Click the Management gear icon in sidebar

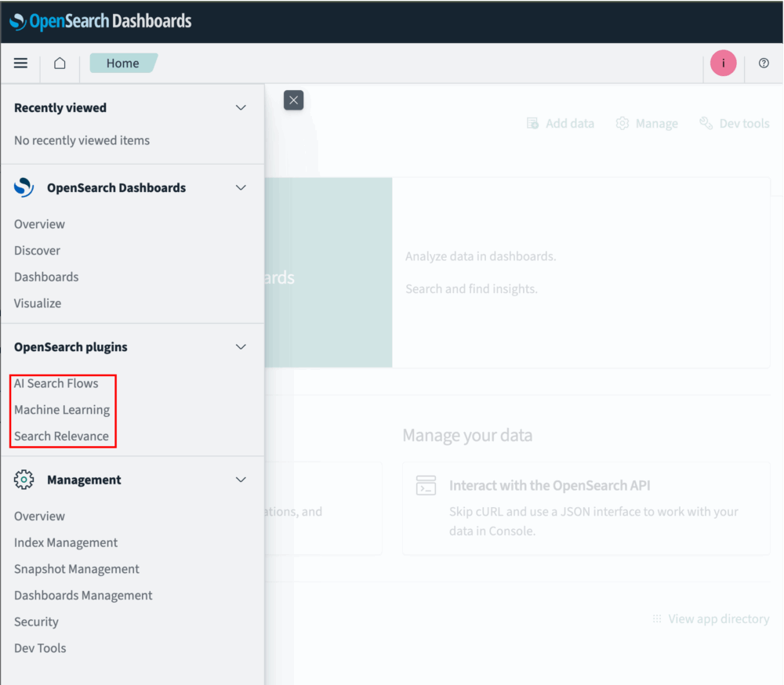pyautogui.click(x=24, y=480)
